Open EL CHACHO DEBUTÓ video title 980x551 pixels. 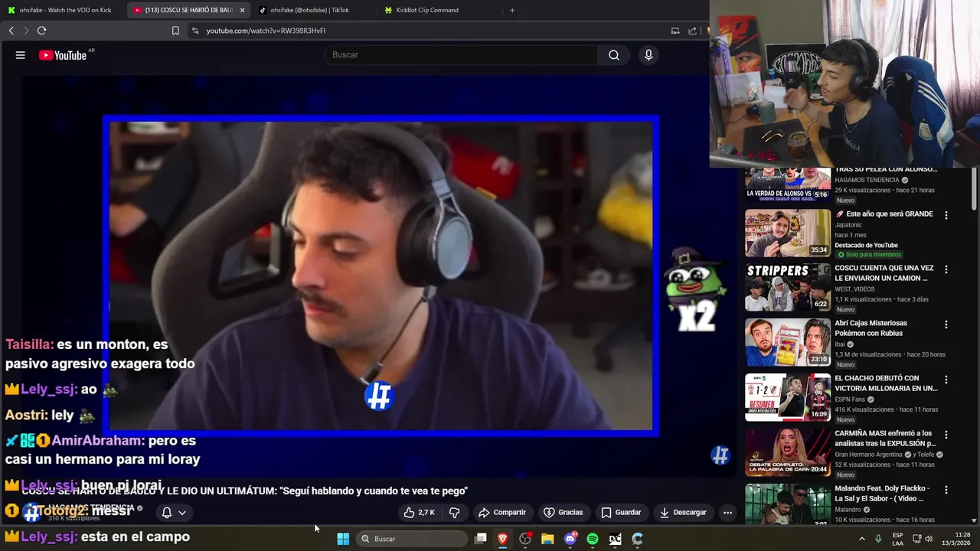pyautogui.click(x=886, y=383)
